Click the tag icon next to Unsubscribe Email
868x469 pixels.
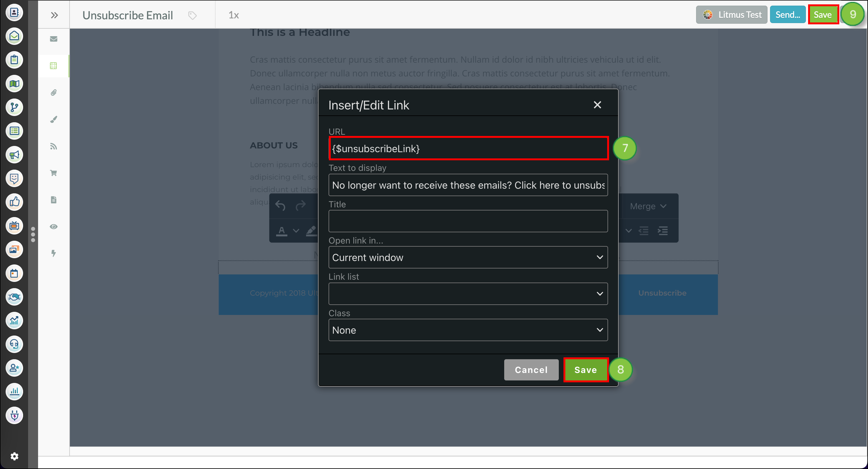(192, 16)
